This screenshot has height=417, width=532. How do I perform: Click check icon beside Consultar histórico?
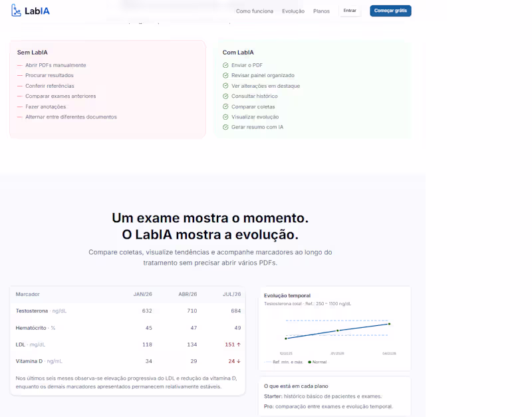pyautogui.click(x=225, y=96)
